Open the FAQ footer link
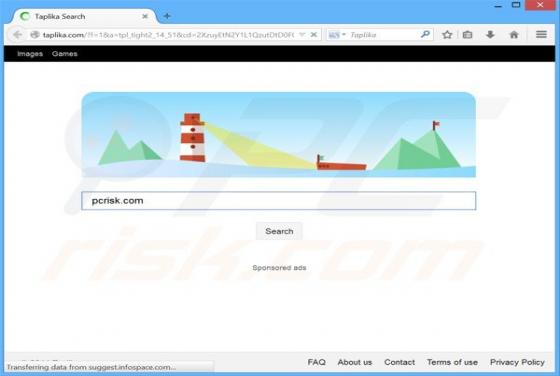The image size is (560, 376). pyautogui.click(x=316, y=362)
